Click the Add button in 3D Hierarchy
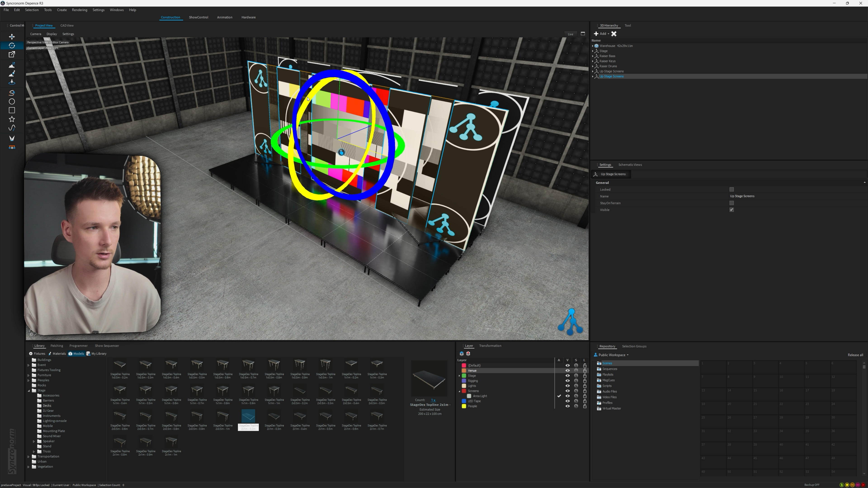The height and width of the screenshot is (488, 868). (x=602, y=34)
